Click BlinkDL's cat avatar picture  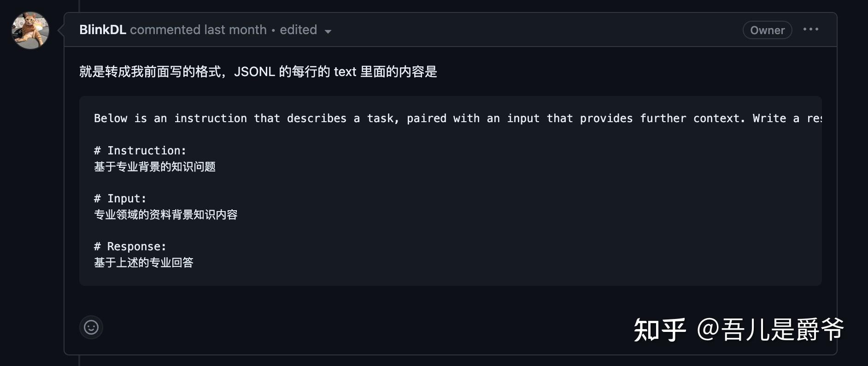click(30, 31)
